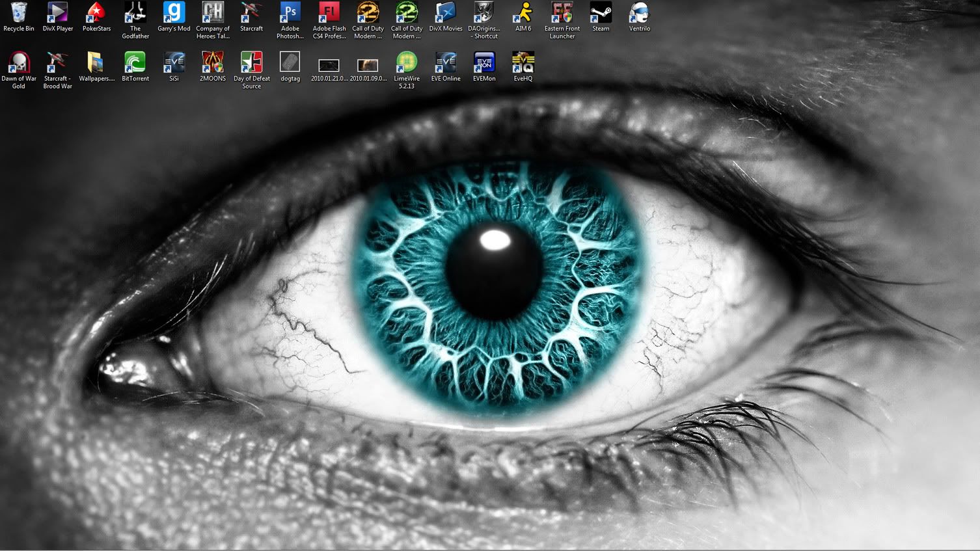
Task: Select the orange Call of Duty Modern icon
Action: coord(368,12)
